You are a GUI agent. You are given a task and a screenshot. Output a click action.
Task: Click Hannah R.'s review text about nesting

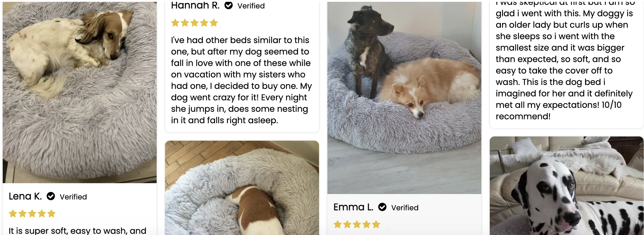pos(241,80)
